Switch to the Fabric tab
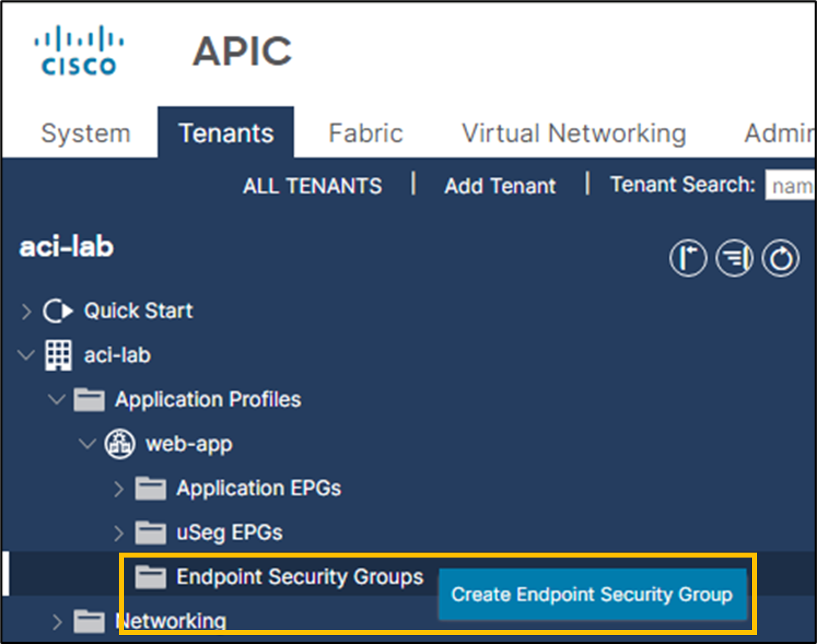The image size is (817, 644). (x=366, y=133)
